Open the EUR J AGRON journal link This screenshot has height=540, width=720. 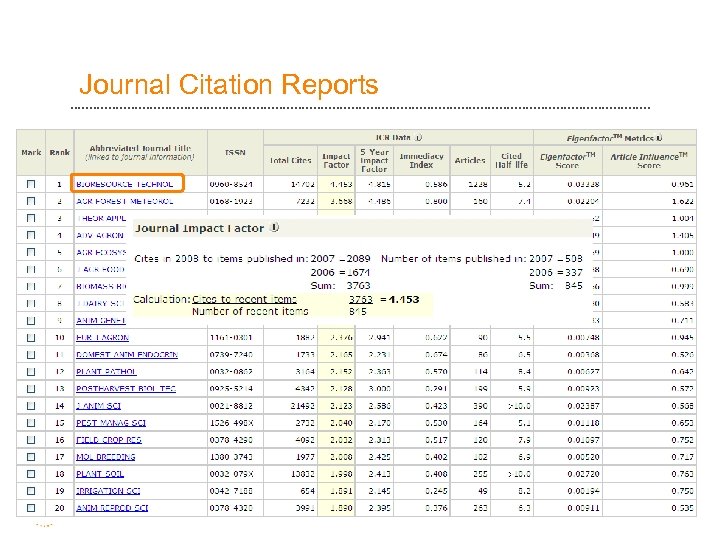[102, 338]
